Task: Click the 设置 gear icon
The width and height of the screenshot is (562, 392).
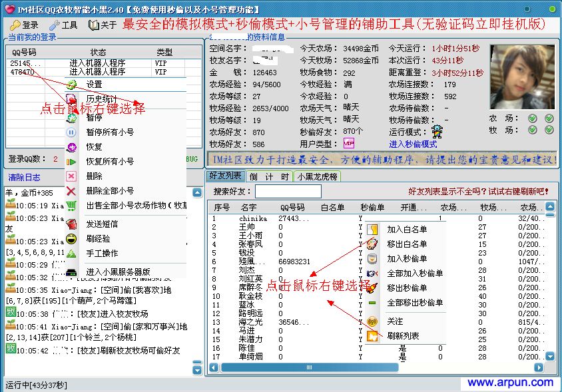Action: 71,85
